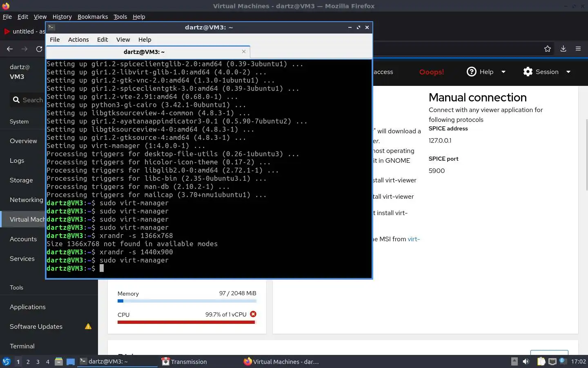Open terminal Edit menu
588x368 pixels.
(102, 39)
